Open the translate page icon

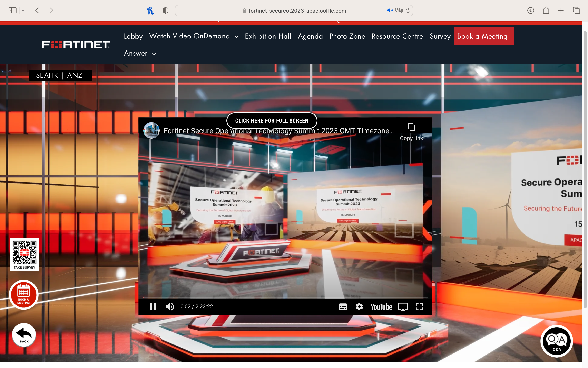(399, 10)
